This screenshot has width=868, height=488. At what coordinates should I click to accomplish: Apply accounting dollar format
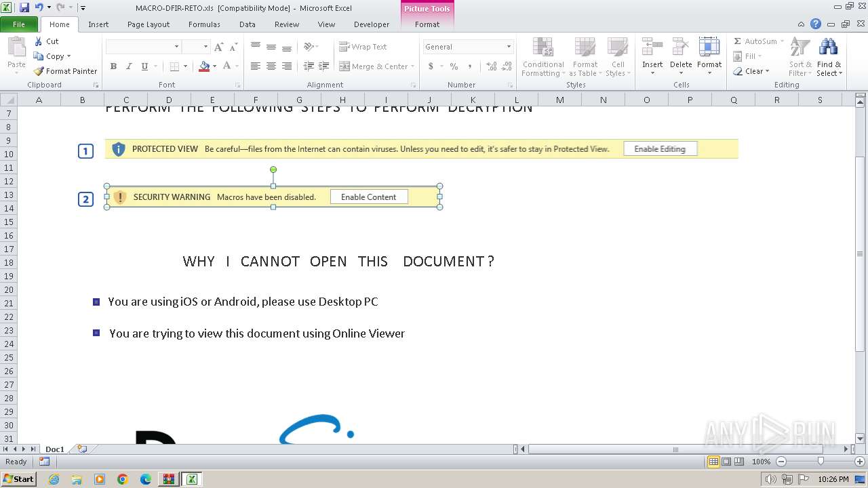click(431, 66)
